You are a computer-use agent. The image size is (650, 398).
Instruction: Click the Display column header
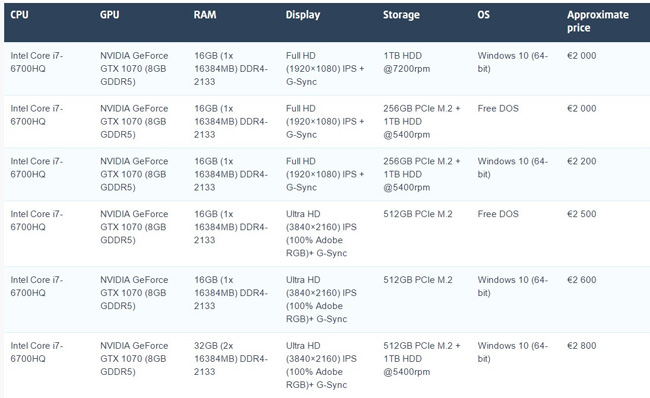click(x=303, y=15)
